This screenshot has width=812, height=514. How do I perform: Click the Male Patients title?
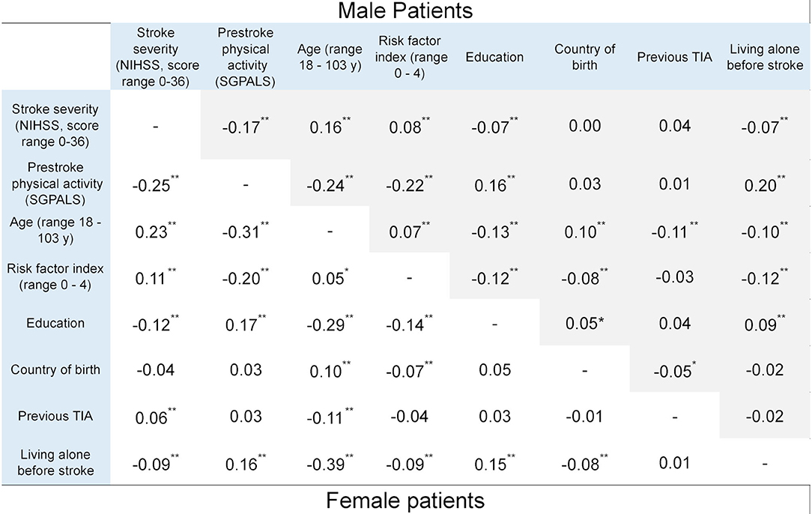coord(405,10)
